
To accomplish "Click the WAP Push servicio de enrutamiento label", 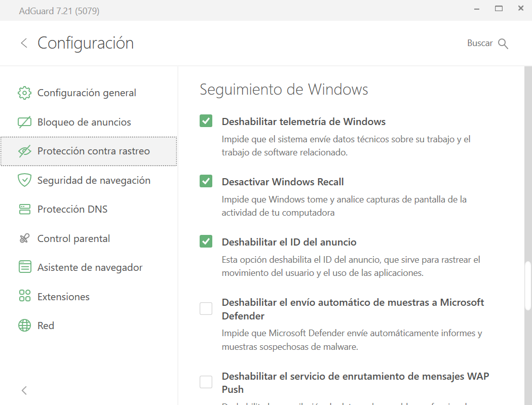I will 355,383.
